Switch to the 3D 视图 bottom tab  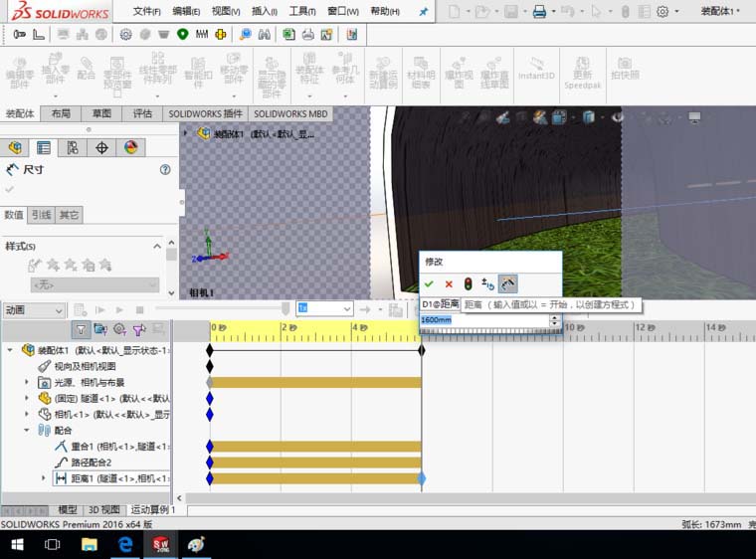click(x=104, y=510)
